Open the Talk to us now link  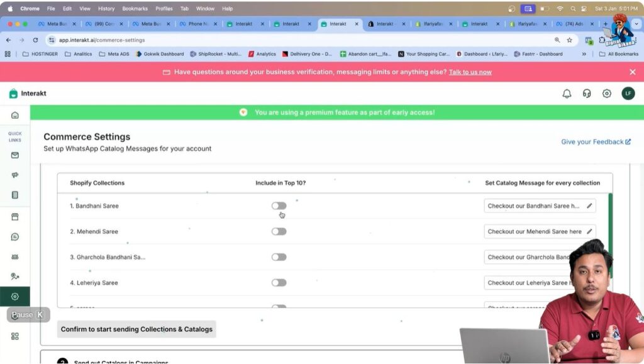[470, 72]
